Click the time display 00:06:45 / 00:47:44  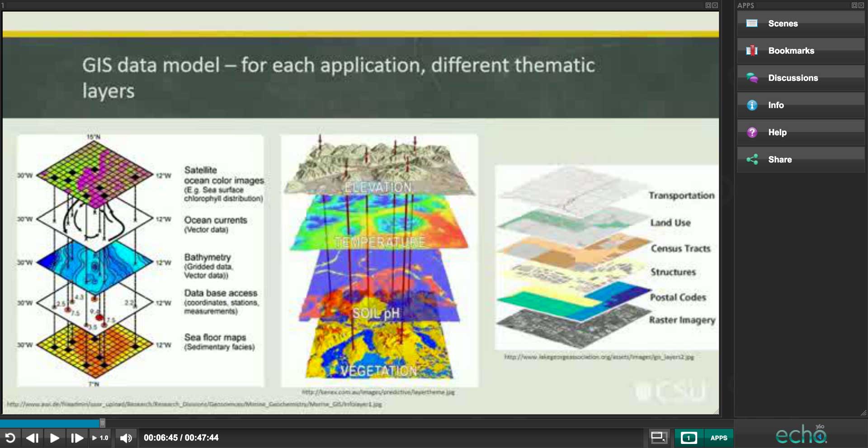coord(181,438)
